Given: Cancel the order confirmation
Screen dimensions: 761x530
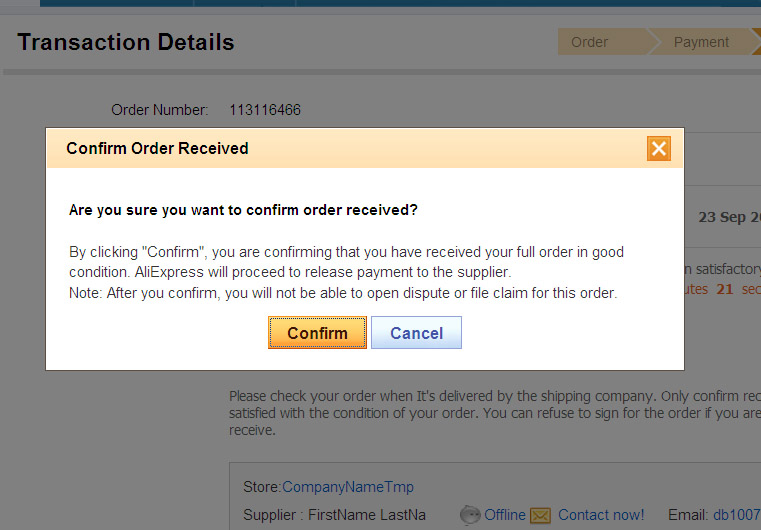Looking at the screenshot, I should pyautogui.click(x=416, y=333).
